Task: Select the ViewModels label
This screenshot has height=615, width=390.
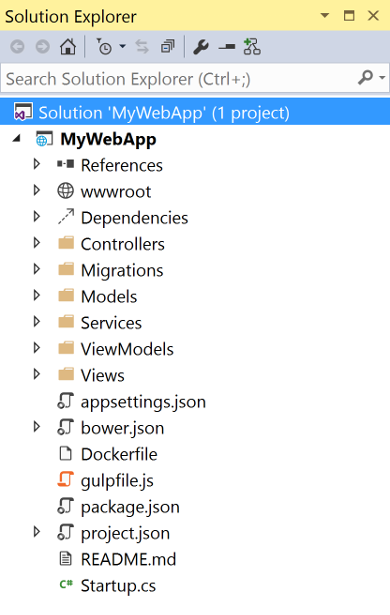Action: (127, 349)
